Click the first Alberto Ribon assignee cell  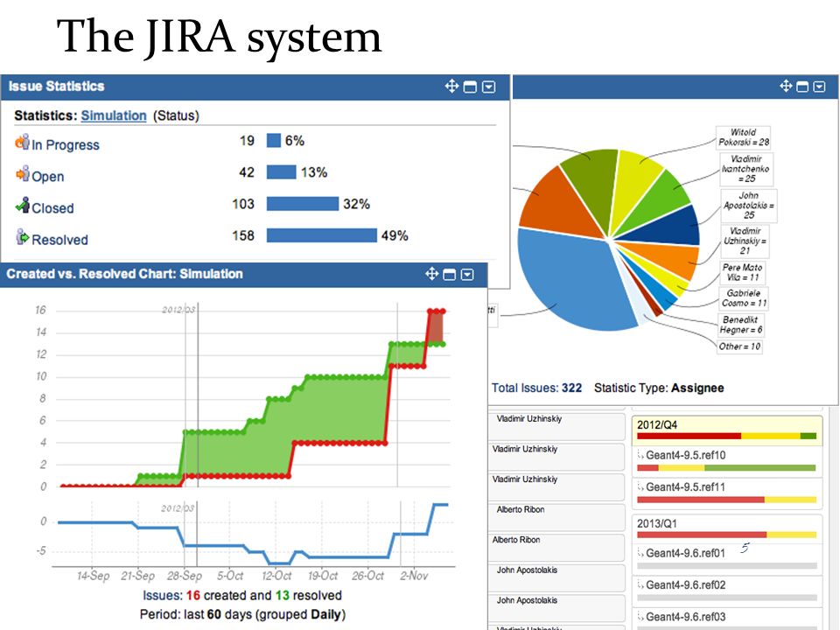[556, 517]
